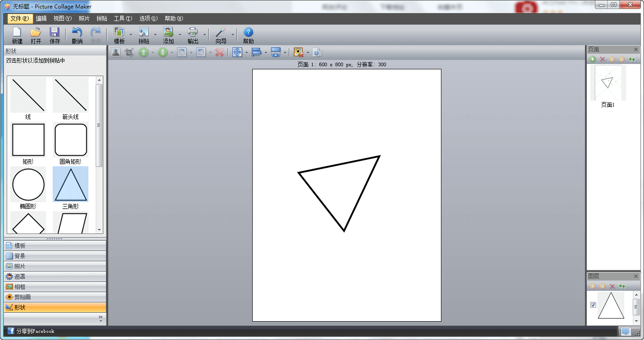Open the 工具 menu
The image size is (644, 340).
[123, 18]
